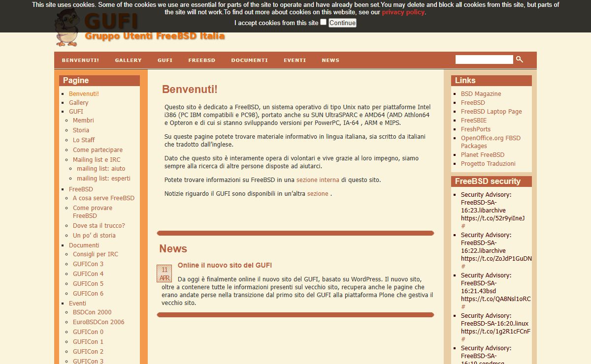Click the # link under FreeBSD-SA-16:23.libarchive advisory

point(463,226)
